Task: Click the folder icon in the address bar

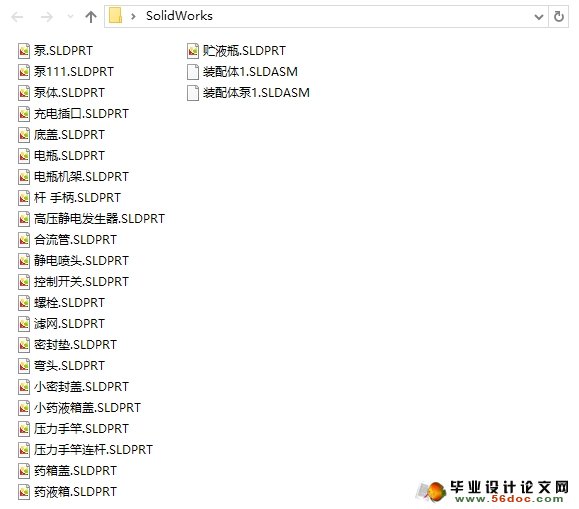Action: [116, 16]
